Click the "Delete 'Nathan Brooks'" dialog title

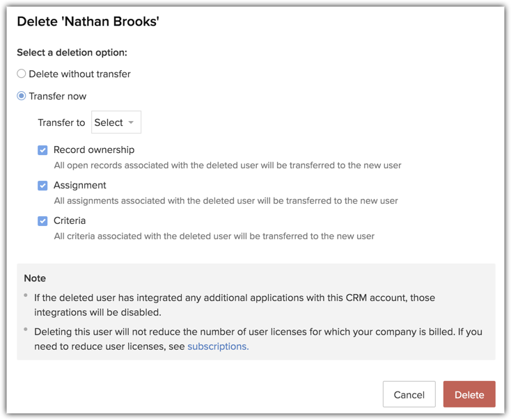pyautogui.click(x=88, y=22)
